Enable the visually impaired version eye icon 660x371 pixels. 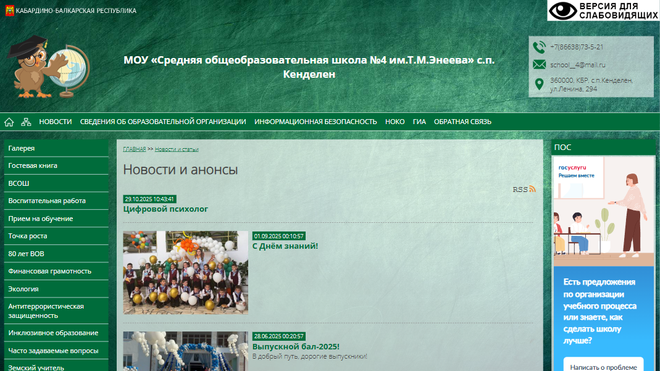(x=563, y=11)
